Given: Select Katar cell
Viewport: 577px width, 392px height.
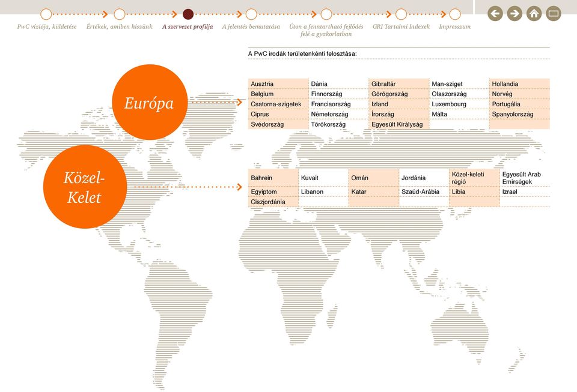Looking at the screenshot, I should [373, 191].
